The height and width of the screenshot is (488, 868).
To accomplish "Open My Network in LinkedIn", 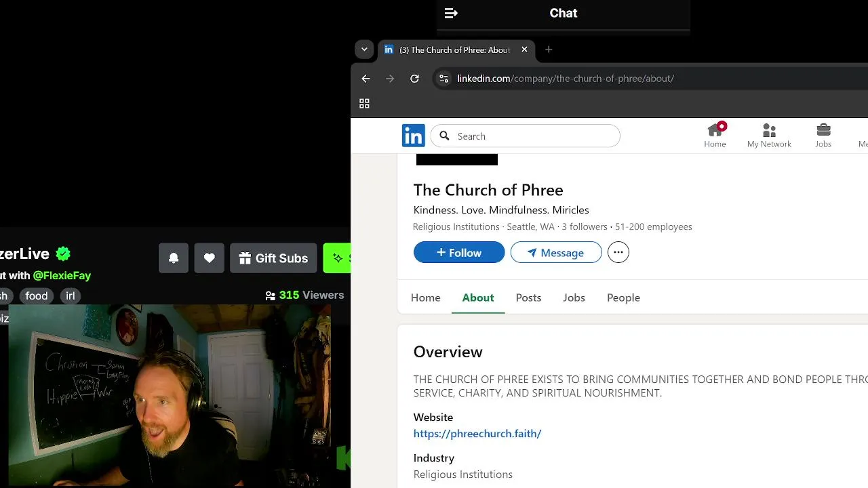I will tap(769, 135).
